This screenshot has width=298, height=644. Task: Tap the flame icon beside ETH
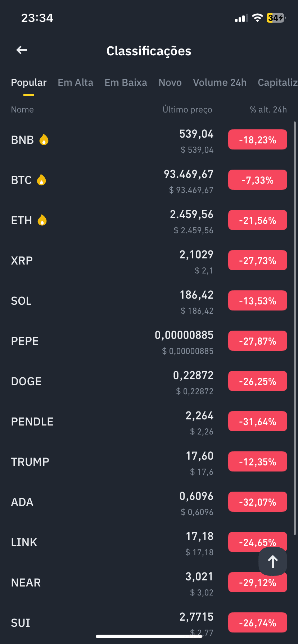coord(42,220)
